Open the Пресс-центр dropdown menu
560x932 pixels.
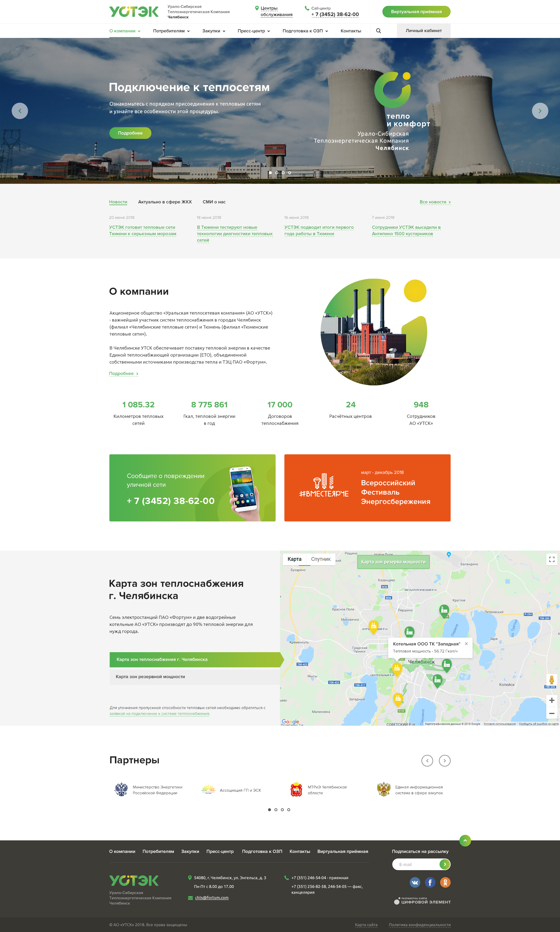click(253, 31)
